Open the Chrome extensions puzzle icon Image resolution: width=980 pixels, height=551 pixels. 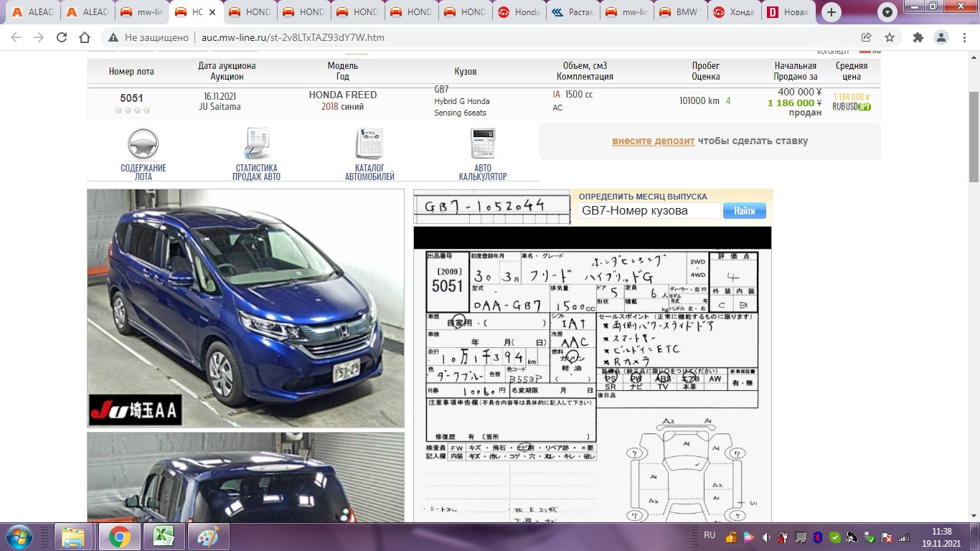[918, 37]
